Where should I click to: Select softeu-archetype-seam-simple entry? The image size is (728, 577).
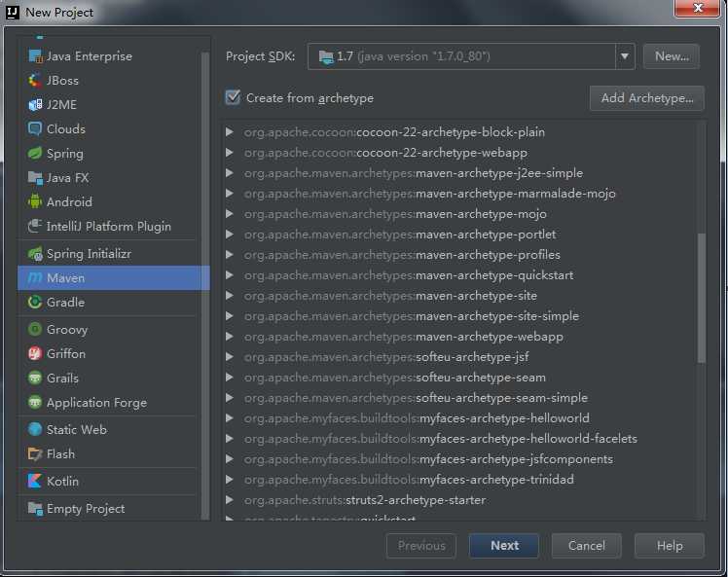click(x=416, y=398)
